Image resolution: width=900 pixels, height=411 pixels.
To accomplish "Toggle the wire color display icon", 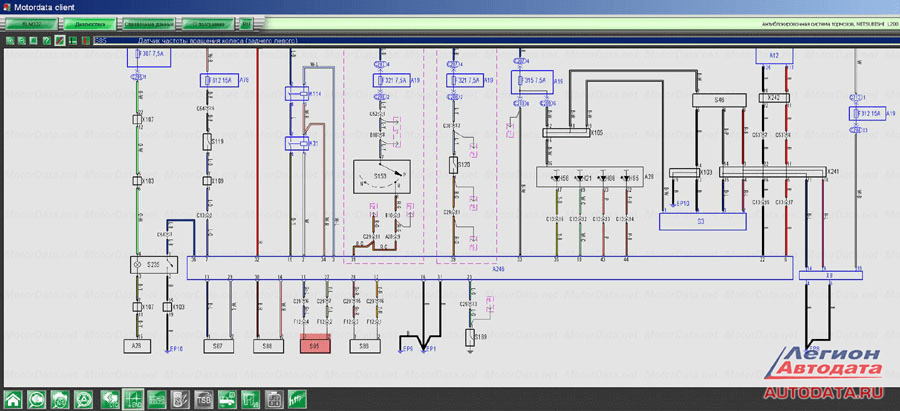I will pos(60,41).
